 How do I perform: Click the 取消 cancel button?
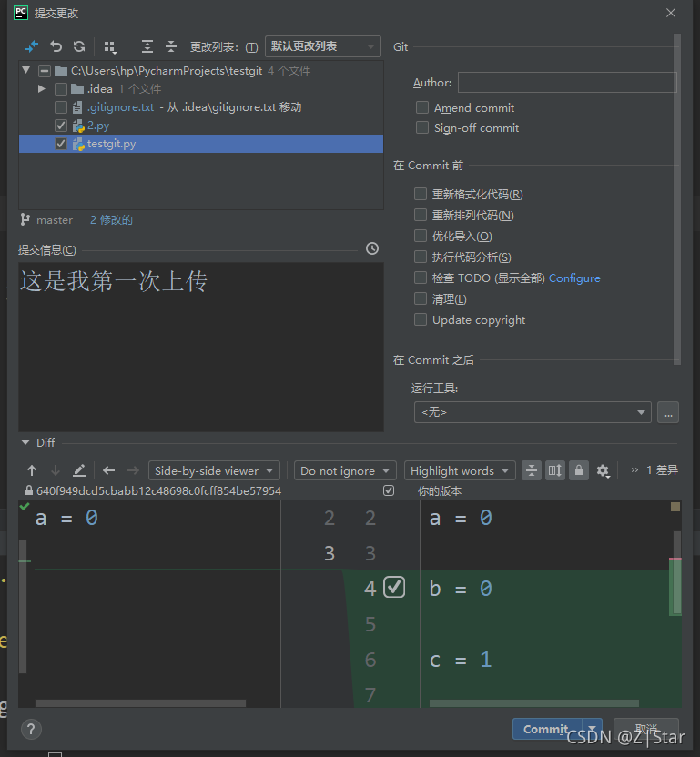click(646, 729)
